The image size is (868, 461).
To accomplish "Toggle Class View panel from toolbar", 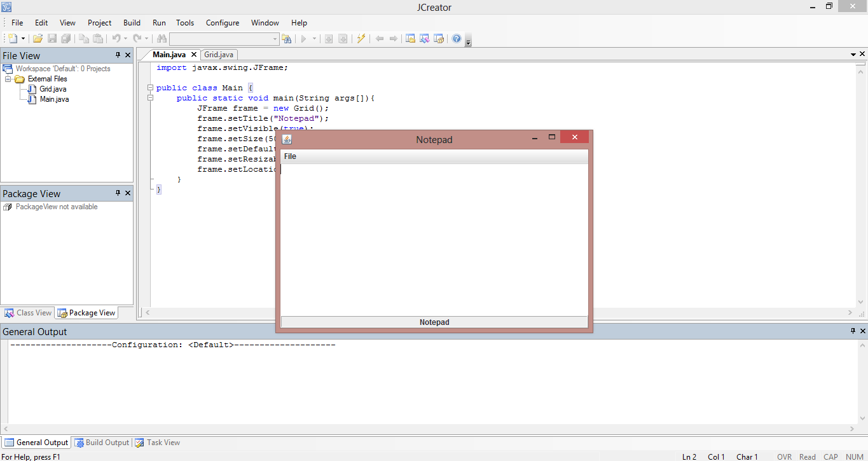I will click(x=425, y=39).
